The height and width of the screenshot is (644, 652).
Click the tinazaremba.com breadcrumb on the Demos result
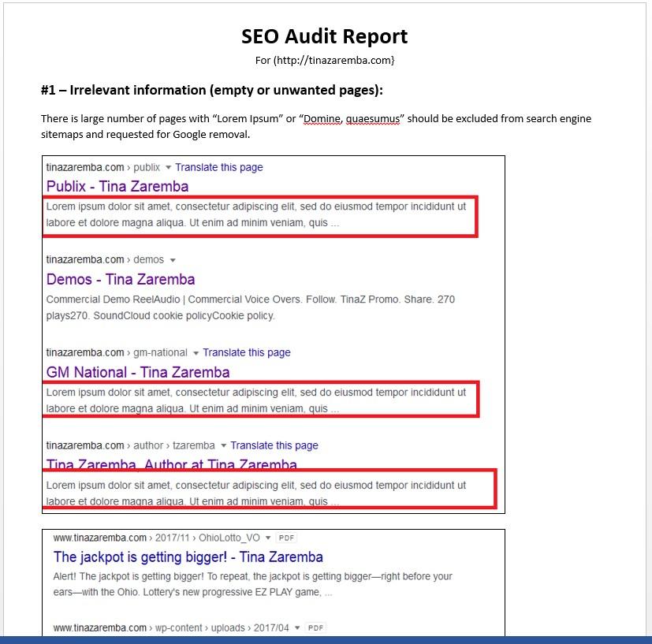(84, 259)
